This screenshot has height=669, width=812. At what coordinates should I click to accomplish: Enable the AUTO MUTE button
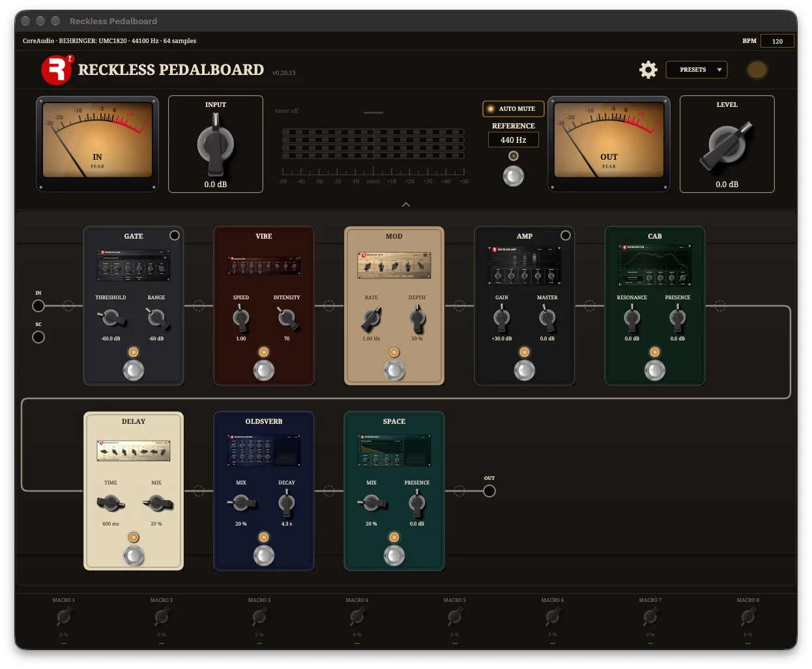(x=513, y=109)
